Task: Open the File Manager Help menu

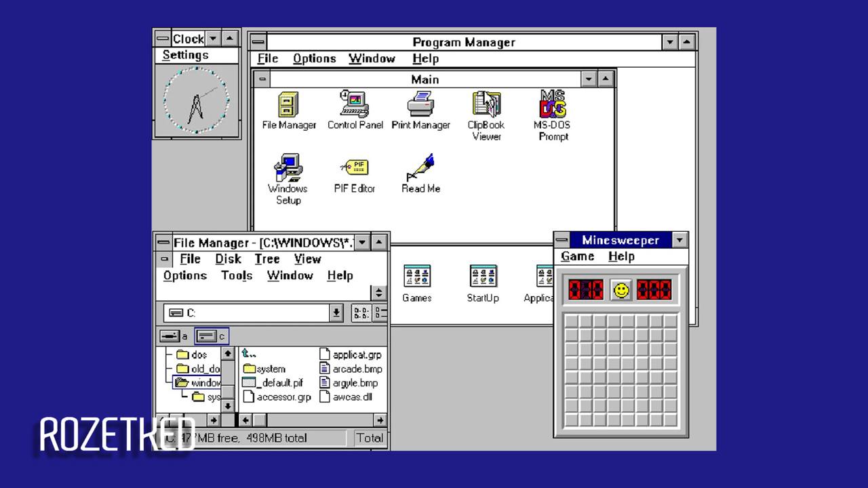Action: (340, 275)
